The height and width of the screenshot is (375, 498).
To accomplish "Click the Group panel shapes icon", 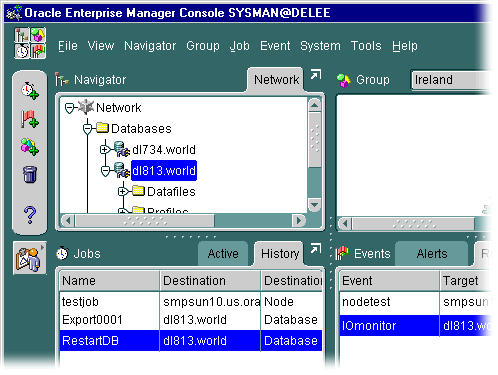I will [344, 80].
